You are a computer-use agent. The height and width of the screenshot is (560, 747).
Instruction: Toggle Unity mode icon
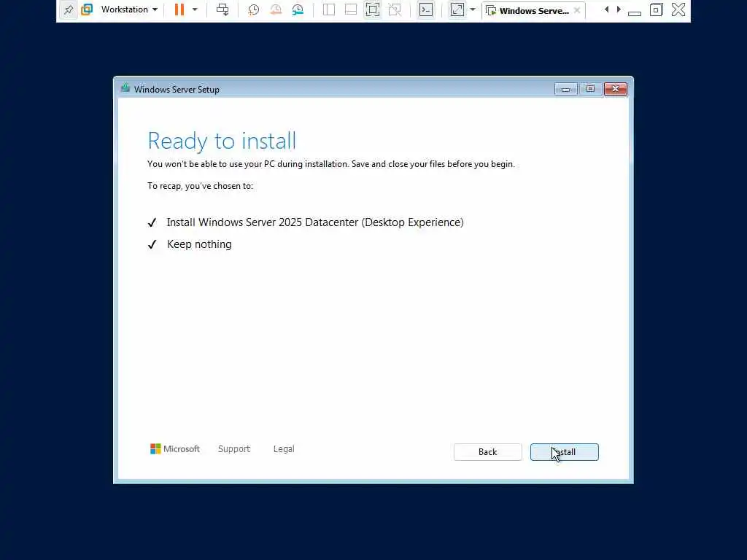tap(395, 9)
